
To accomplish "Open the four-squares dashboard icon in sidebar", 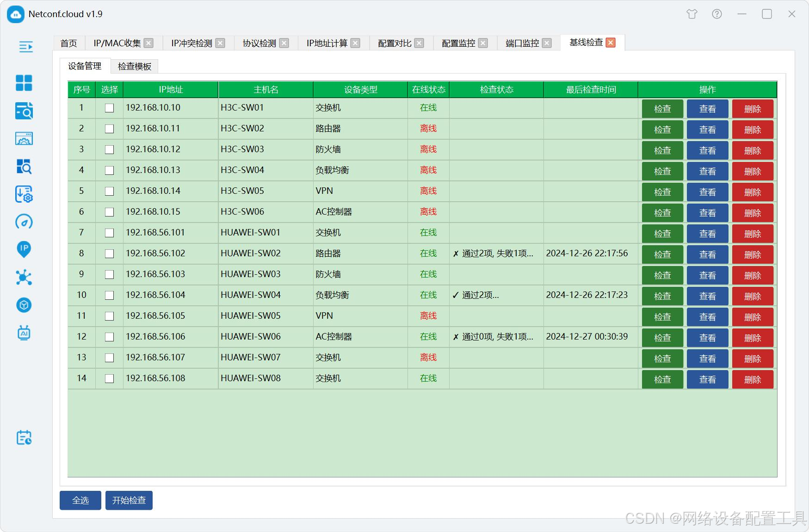I will pos(24,83).
